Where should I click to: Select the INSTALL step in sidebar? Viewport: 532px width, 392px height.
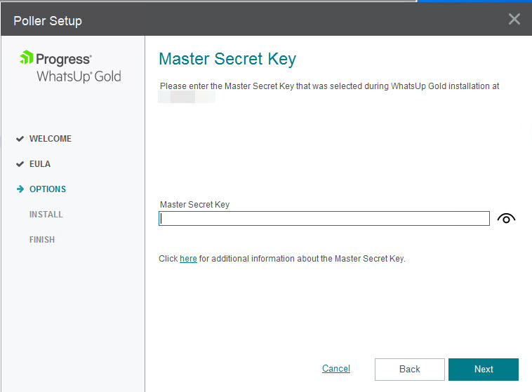click(x=46, y=215)
